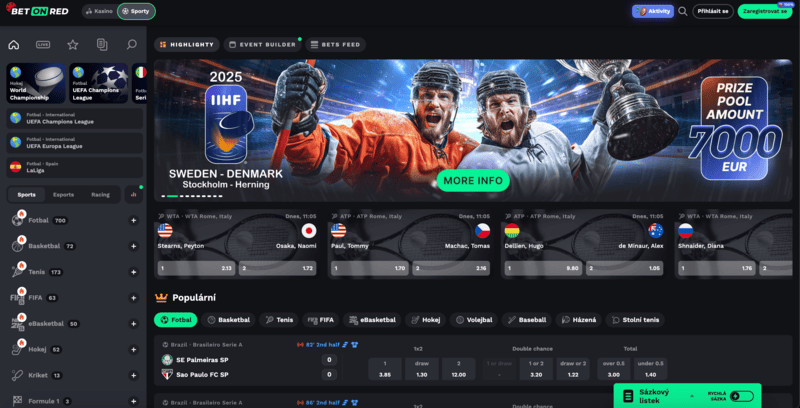Screen dimensions: 800x408
Task: Click the BetOnRed logo
Action: click(37, 10)
